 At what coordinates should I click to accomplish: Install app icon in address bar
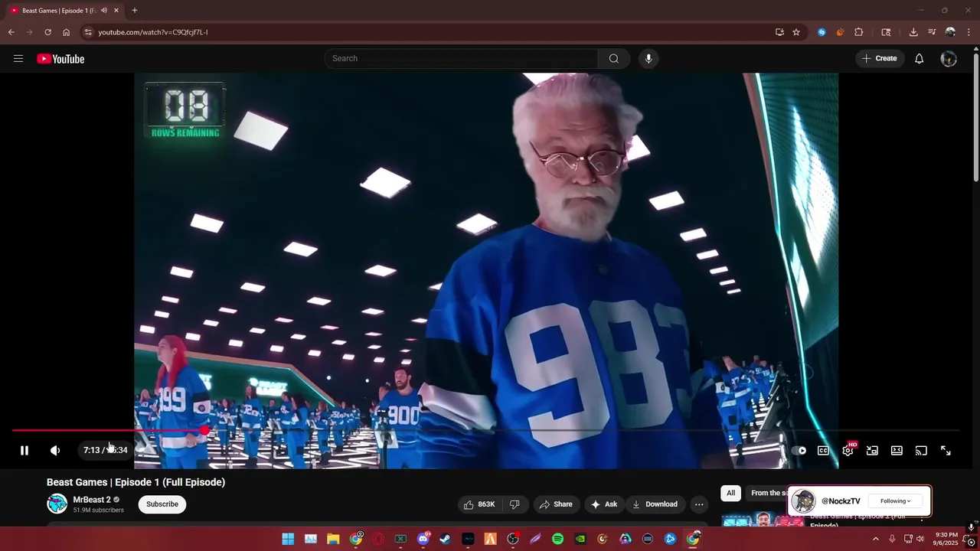click(x=779, y=32)
